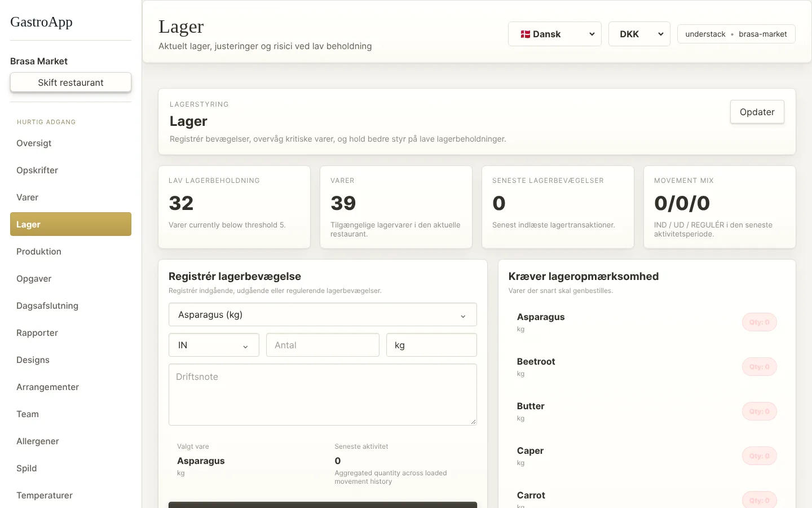Click the Skift restaurant button
The height and width of the screenshot is (508, 812).
[x=70, y=82]
